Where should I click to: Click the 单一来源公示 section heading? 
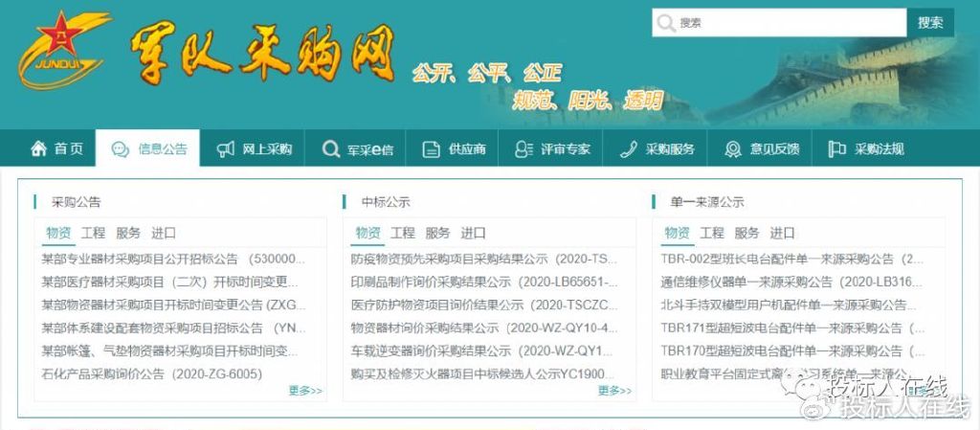click(x=707, y=202)
